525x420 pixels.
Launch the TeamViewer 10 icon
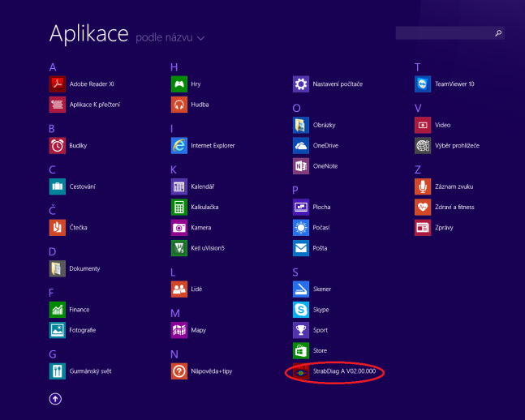pos(423,84)
